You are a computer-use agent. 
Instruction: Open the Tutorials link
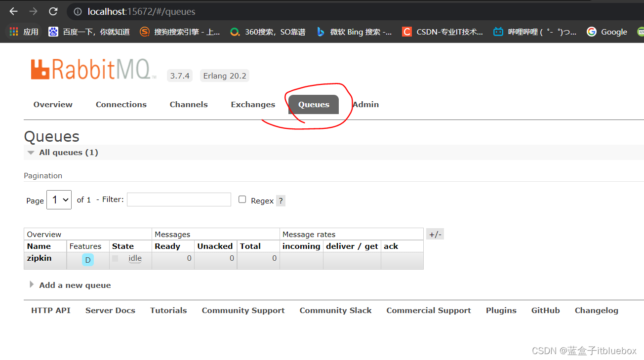point(168,310)
